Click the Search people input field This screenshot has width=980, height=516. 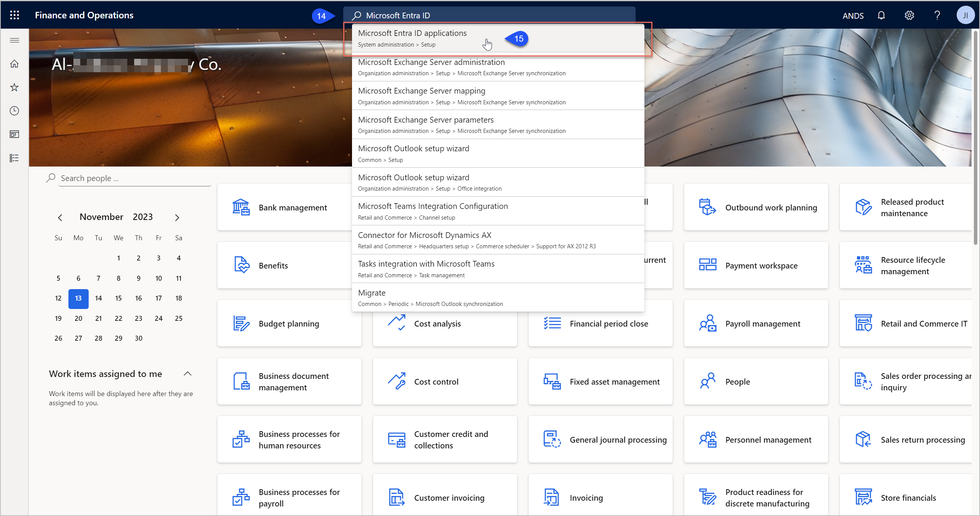point(134,178)
